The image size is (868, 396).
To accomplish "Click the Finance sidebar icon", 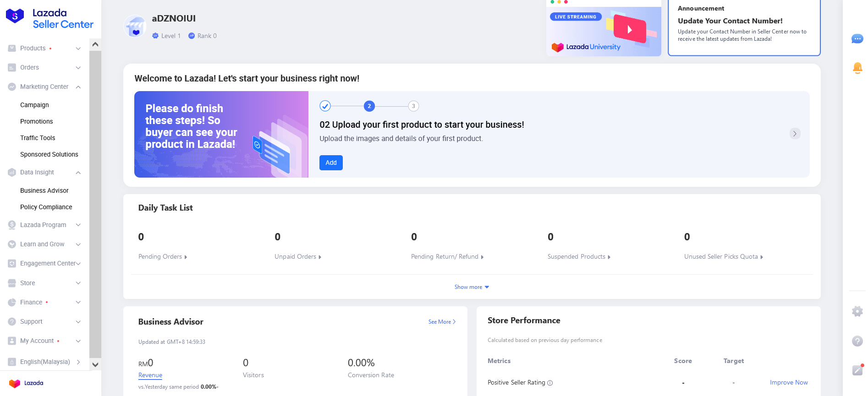I will click(x=12, y=302).
